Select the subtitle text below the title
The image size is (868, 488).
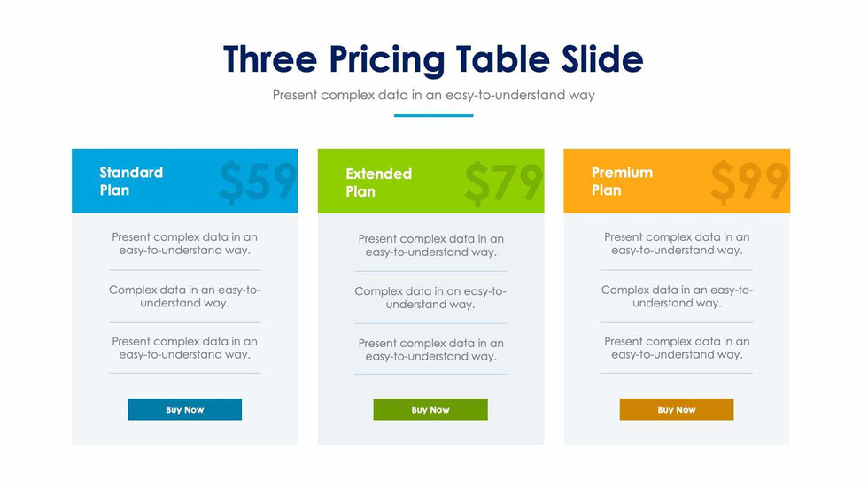click(x=433, y=94)
